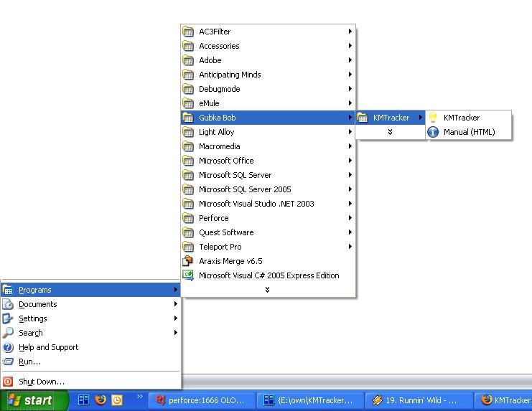Viewport: 532px width, 411px height.
Task: Click Firefox icon in quick launch bar
Action: coord(101,400)
